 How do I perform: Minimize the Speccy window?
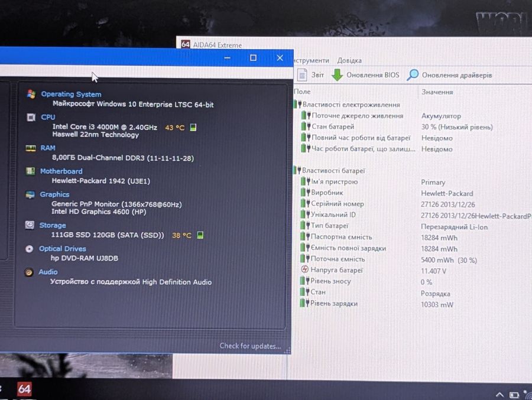(x=228, y=58)
